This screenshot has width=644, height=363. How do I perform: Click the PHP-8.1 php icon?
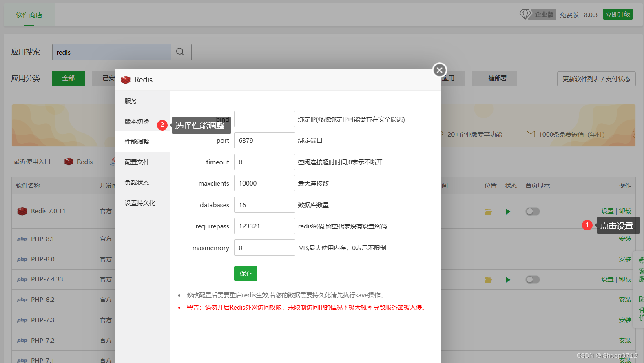coord(22,239)
